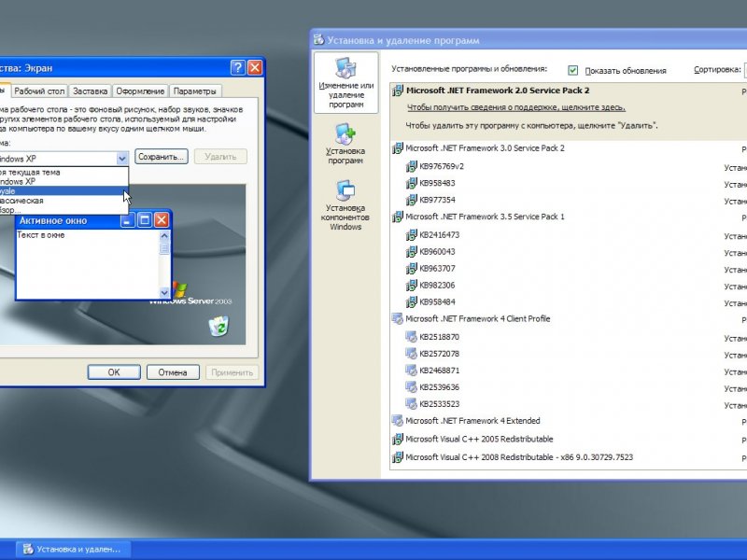Click the icon beside .NET Framework 4 Extended
747x560 pixels.
[398, 421]
